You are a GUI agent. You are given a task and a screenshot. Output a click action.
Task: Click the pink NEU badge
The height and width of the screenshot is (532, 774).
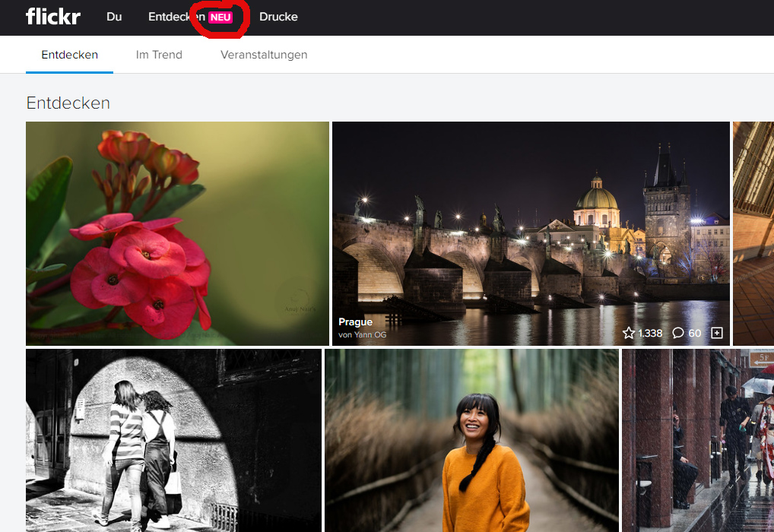pos(220,17)
